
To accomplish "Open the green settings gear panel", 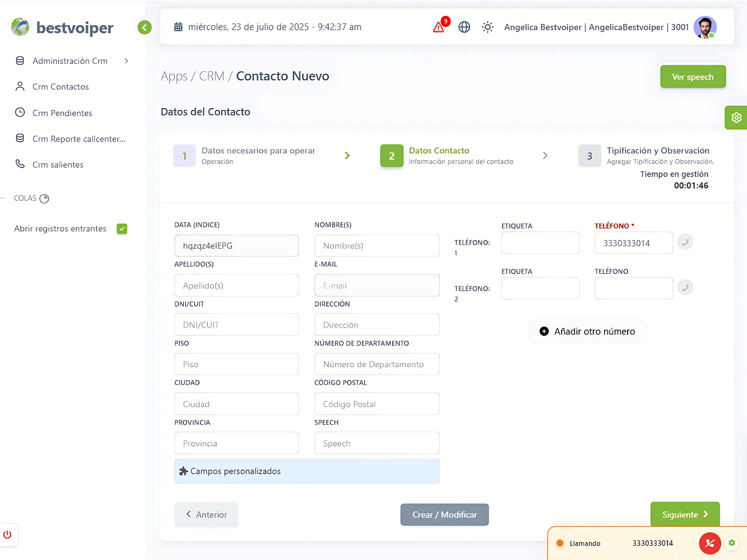I will 736,118.
